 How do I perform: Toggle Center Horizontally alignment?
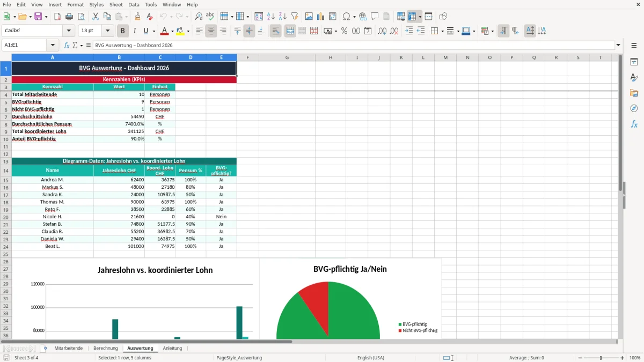[211, 31]
